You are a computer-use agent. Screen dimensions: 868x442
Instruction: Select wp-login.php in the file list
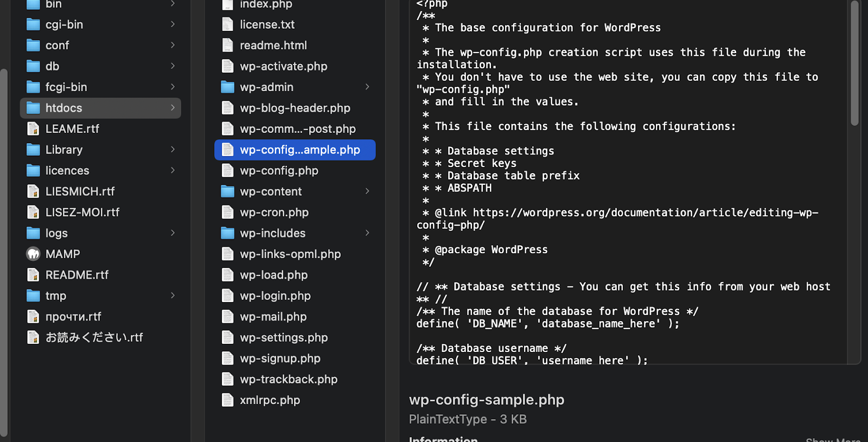(275, 296)
